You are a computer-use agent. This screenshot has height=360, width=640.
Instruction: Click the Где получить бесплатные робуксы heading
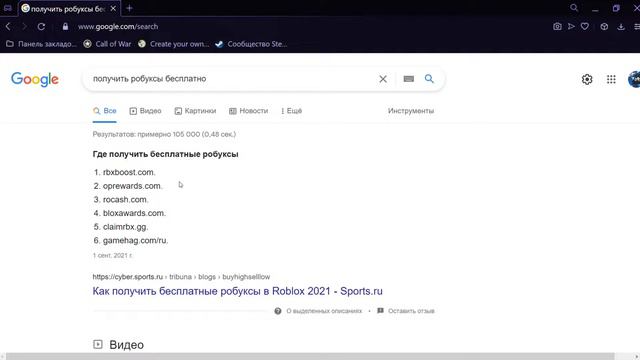[165, 154]
